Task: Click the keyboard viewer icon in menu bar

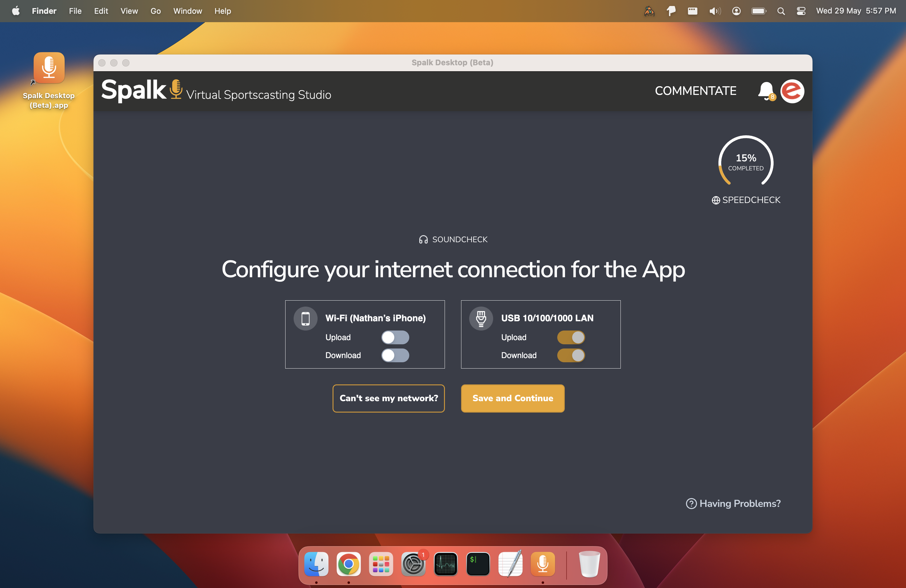Action: (x=692, y=11)
